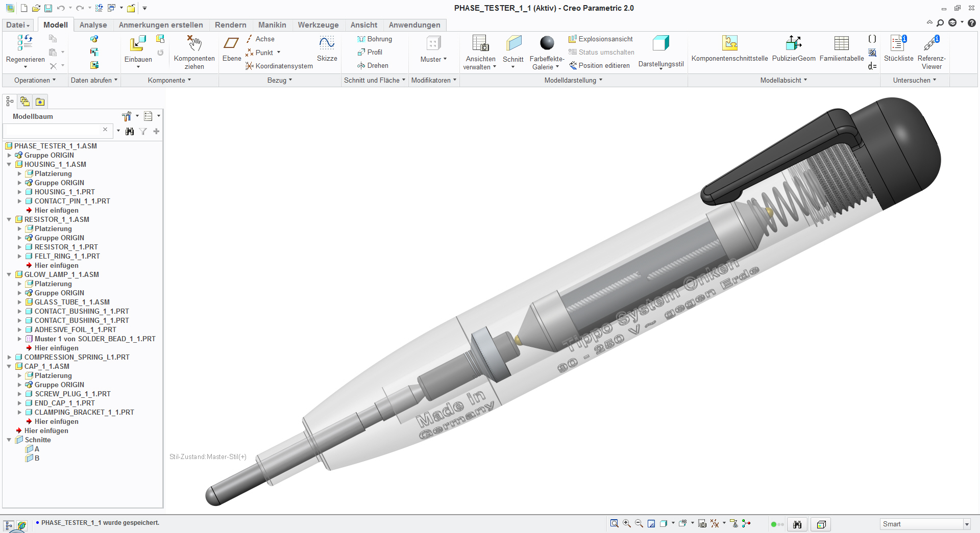The height and width of the screenshot is (533, 980).
Task: Select the Koordinatensystem tool
Action: (279, 66)
